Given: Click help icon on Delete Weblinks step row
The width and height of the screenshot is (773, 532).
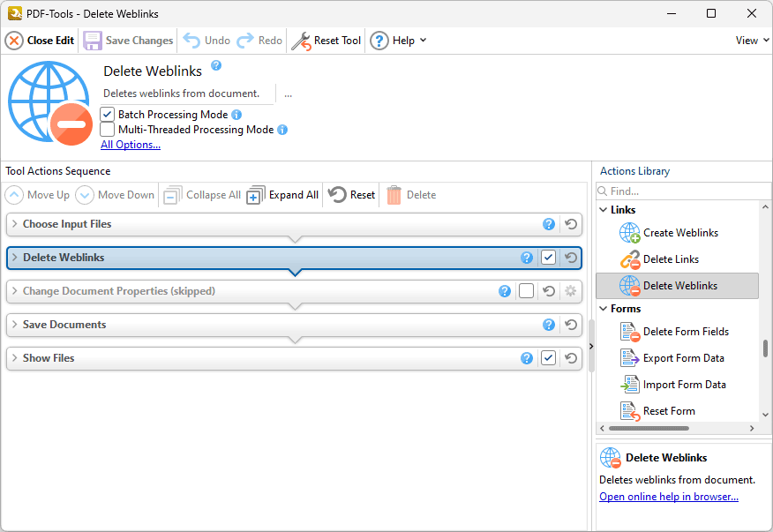Looking at the screenshot, I should tap(527, 258).
